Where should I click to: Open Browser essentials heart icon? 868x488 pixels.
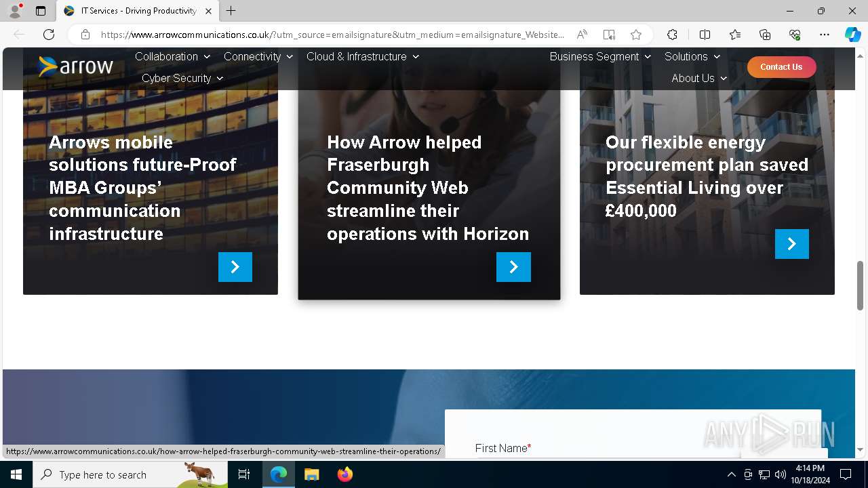pyautogui.click(x=795, y=35)
